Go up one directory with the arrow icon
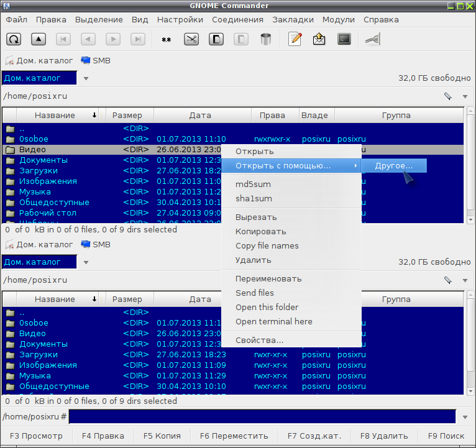The image size is (476, 448). tap(39, 39)
